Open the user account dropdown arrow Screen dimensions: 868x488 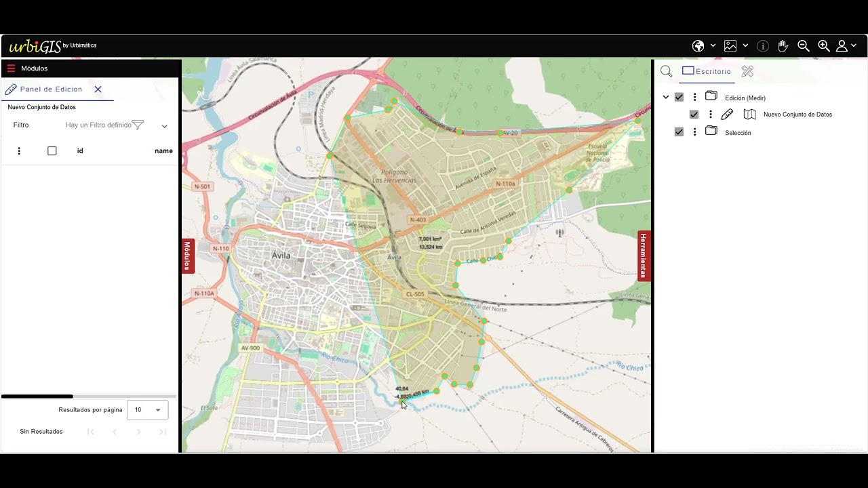point(854,46)
